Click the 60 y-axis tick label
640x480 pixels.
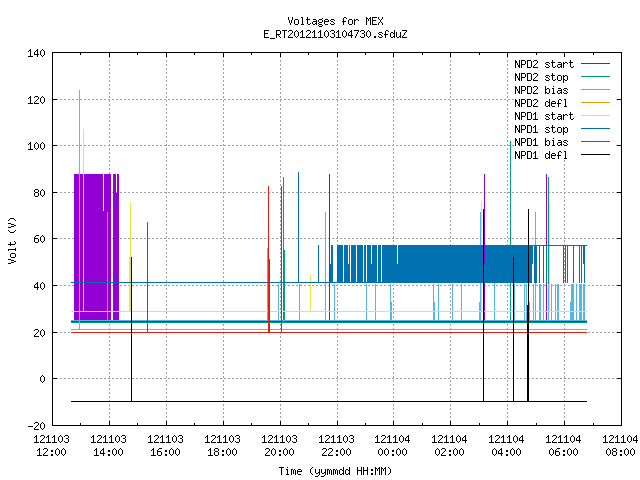(x=39, y=239)
